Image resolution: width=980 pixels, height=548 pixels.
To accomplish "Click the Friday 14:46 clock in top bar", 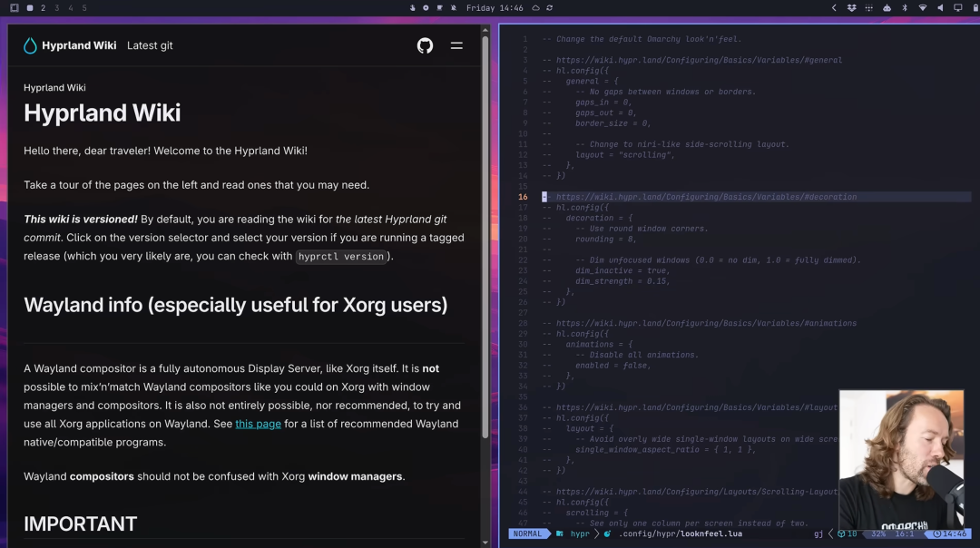I will (x=495, y=8).
